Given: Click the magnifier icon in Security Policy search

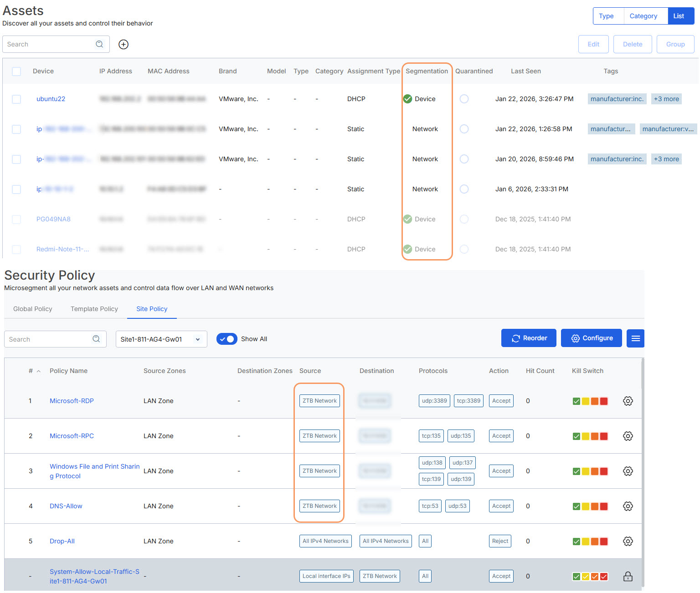Looking at the screenshot, I should tap(96, 339).
